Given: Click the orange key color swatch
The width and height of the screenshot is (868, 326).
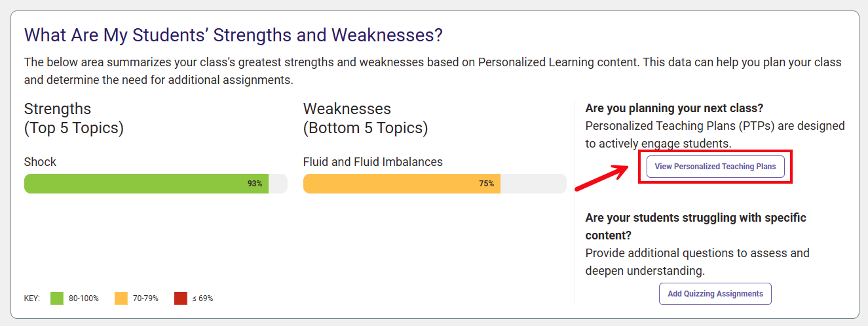Looking at the screenshot, I should pyautogui.click(x=121, y=298).
